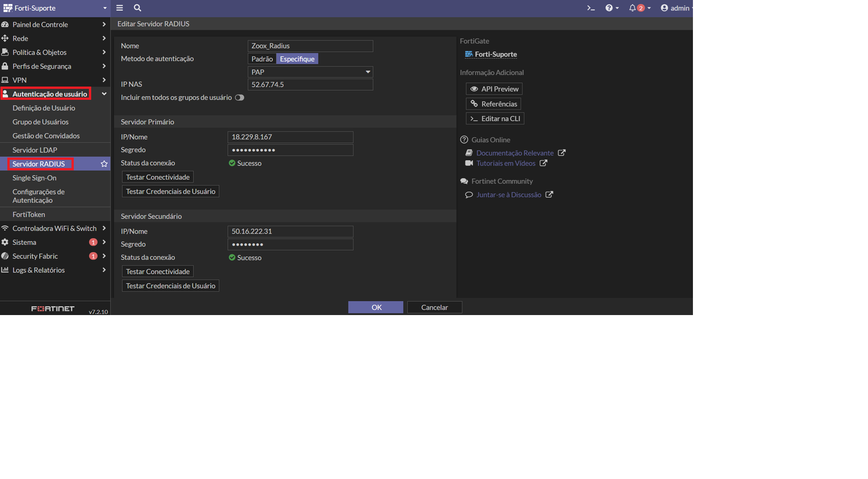
Task: Test secondary server Testar Conectividade
Action: coord(158,272)
